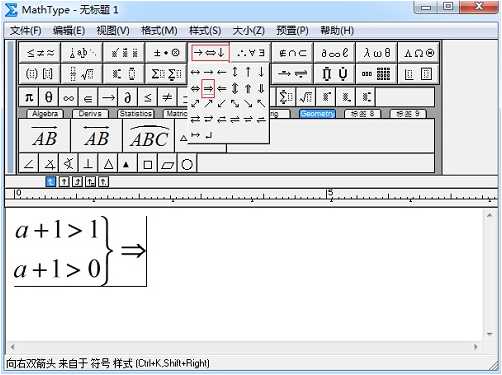Insert the filled triangle symbol
The width and height of the screenshot is (502, 375).
coord(126,164)
